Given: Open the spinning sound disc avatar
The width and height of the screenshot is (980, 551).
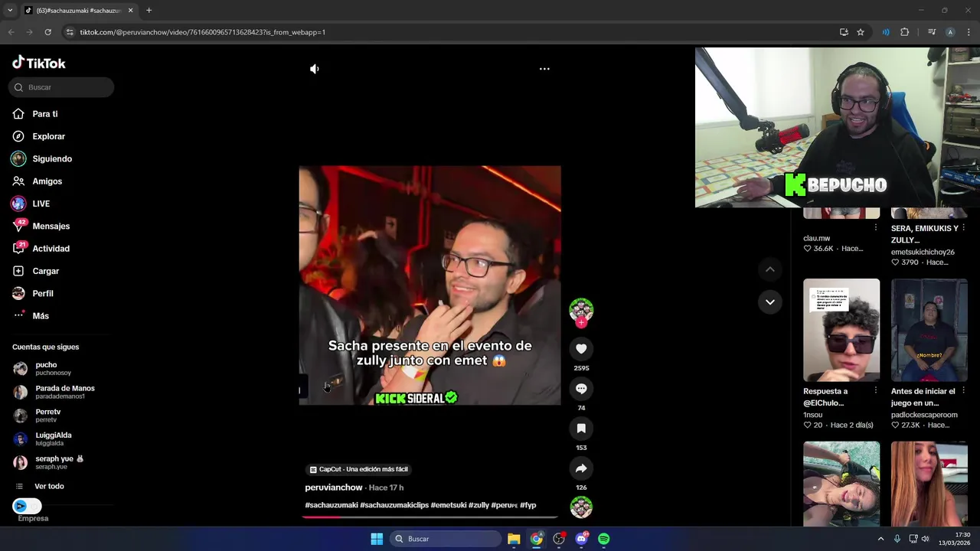Looking at the screenshot, I should tap(581, 507).
